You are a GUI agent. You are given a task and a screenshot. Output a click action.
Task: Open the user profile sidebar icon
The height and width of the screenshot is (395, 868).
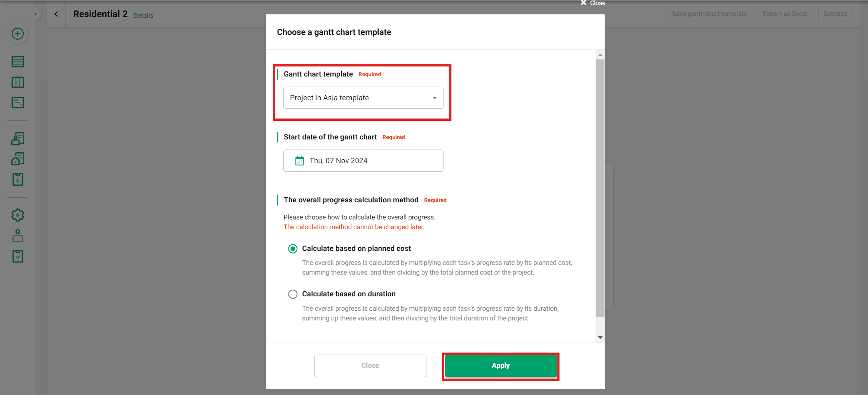pyautogui.click(x=17, y=236)
